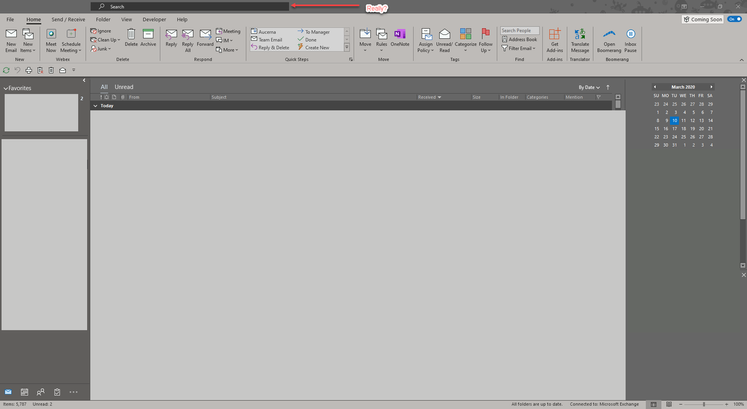The image size is (747, 409).
Task: Click Send/Receive All Folders in quick access toolbar
Action: [x=6, y=70]
